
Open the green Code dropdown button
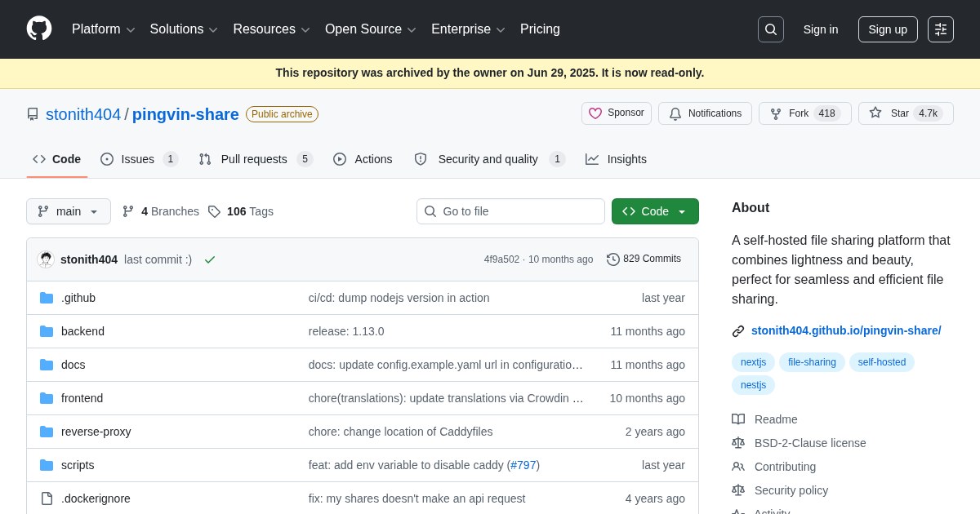655,211
